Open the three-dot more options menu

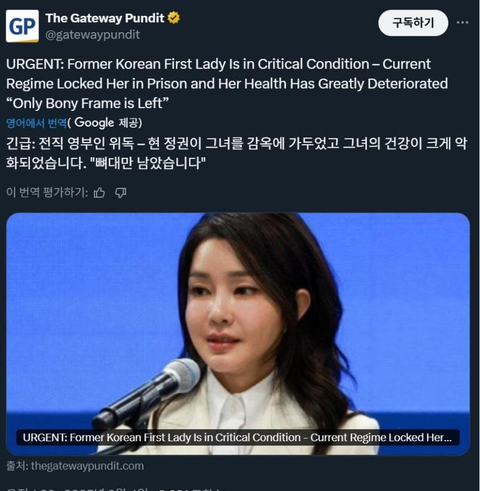tap(462, 23)
